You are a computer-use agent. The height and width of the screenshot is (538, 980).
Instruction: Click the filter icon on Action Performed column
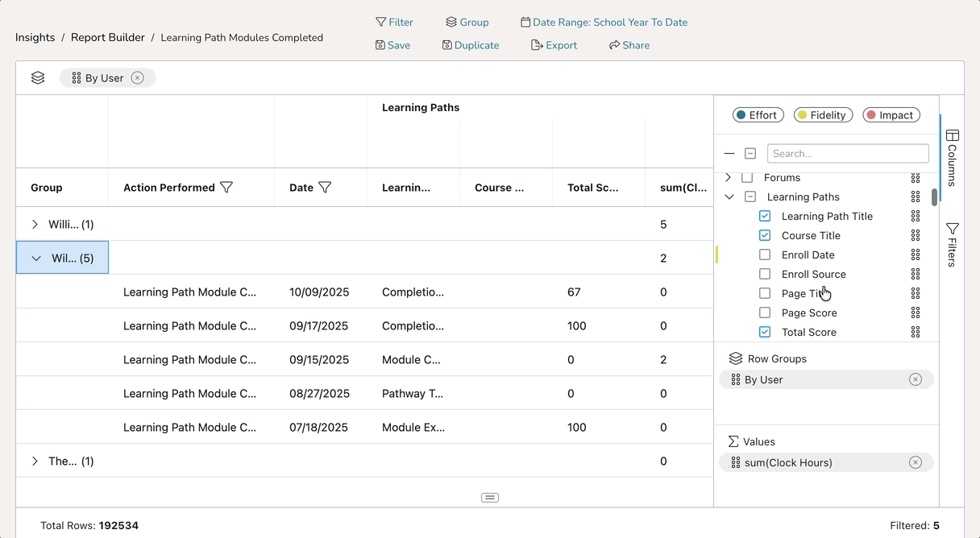(x=226, y=188)
